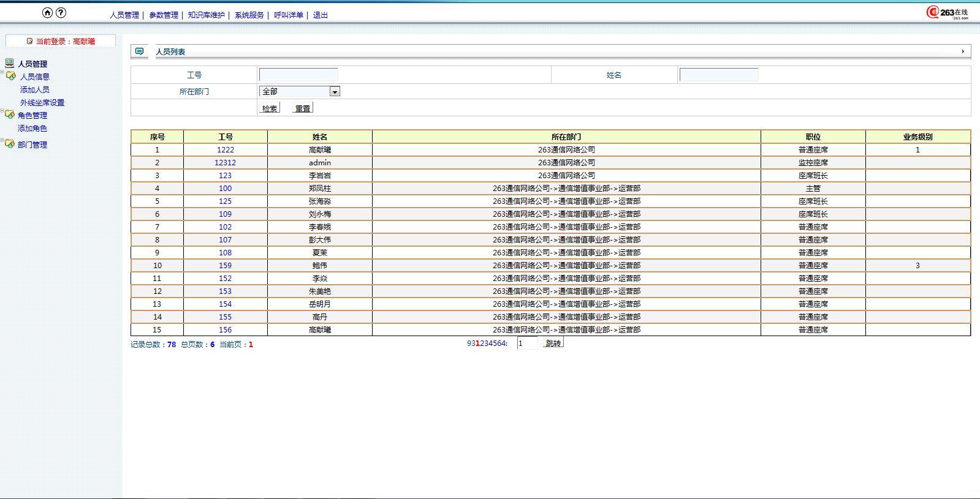Click the folder icon beside 人员信息
The height and width of the screenshot is (499, 980).
point(10,76)
